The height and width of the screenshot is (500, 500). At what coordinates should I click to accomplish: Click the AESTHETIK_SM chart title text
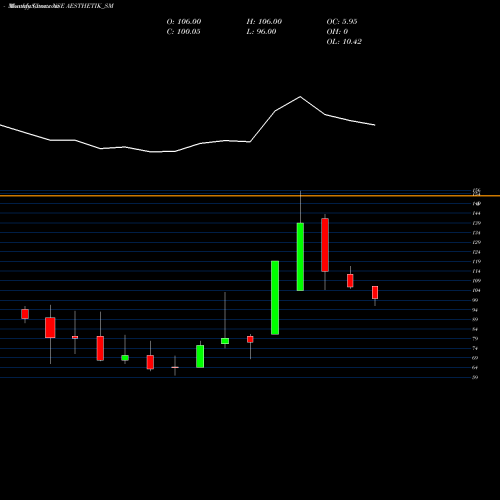pyautogui.click(x=90, y=6)
